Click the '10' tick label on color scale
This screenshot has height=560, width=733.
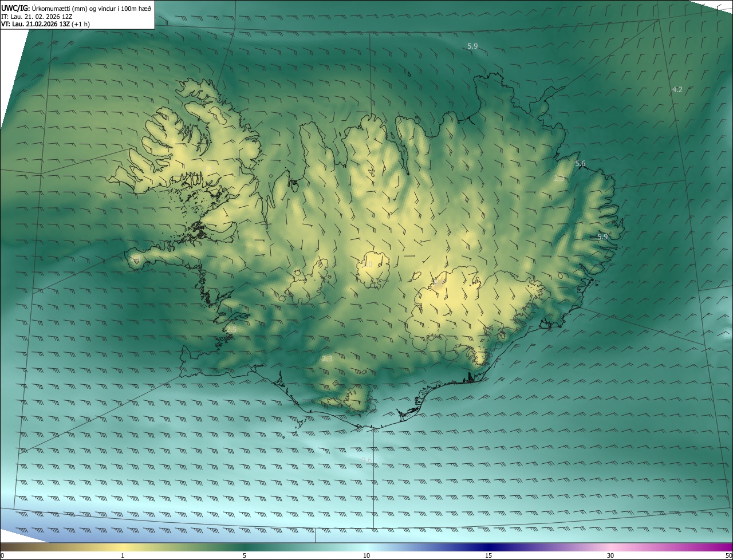366,555
